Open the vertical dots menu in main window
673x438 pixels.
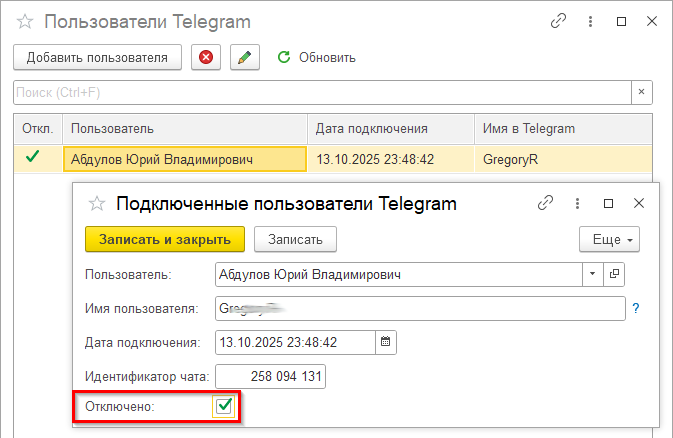(x=590, y=21)
